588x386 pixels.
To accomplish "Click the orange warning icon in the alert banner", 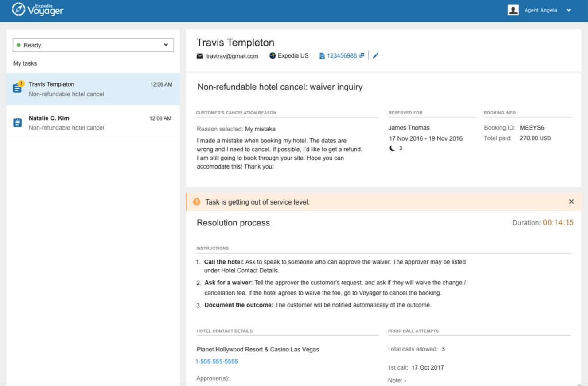I will coord(197,202).
